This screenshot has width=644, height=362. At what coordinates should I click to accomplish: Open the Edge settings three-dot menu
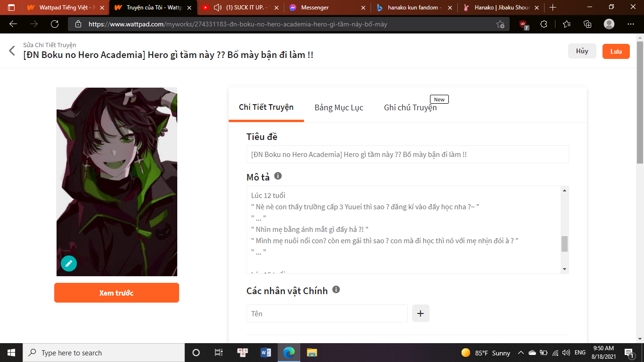[x=631, y=24]
